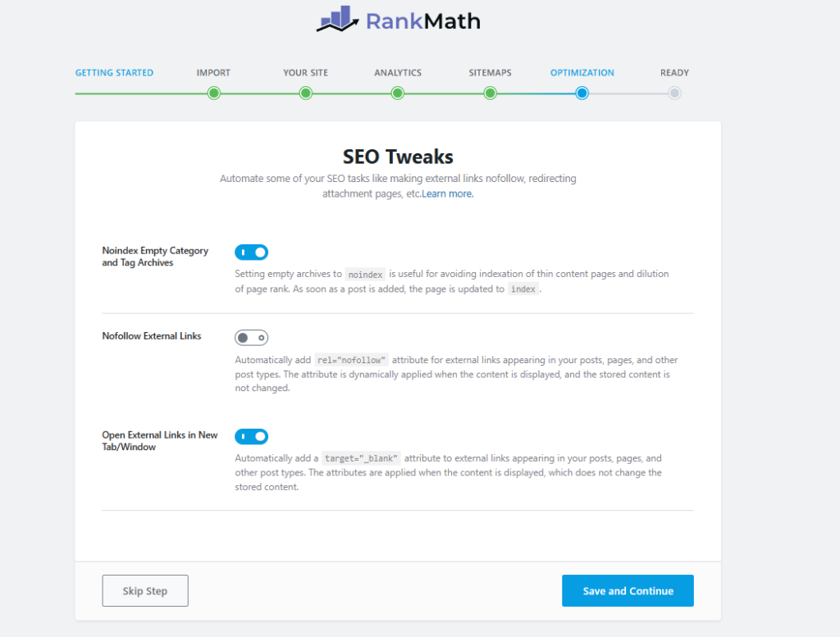Select the Import step label

pyautogui.click(x=213, y=73)
